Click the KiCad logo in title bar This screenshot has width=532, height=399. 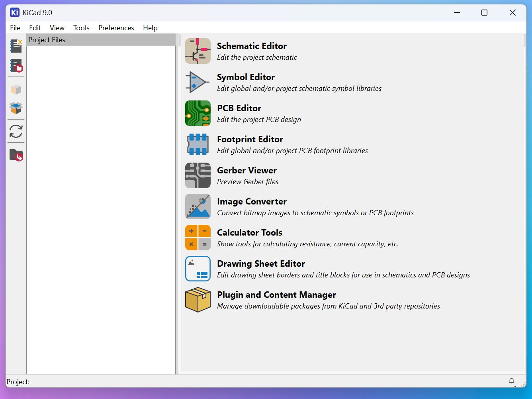[x=15, y=12]
